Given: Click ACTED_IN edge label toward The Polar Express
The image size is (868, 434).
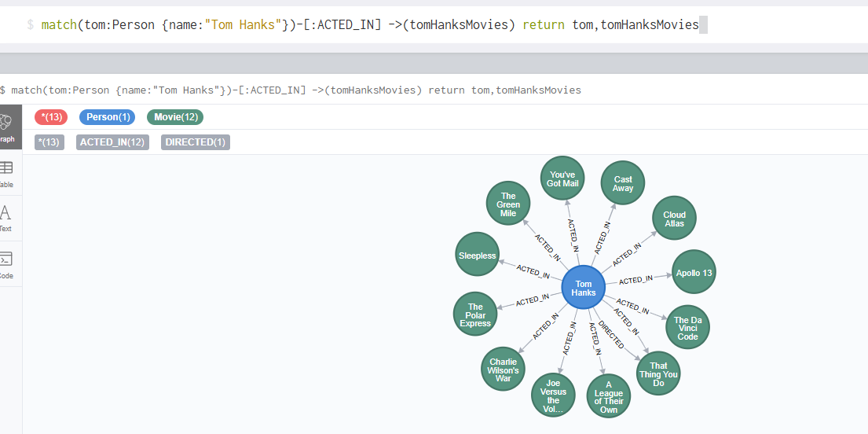Looking at the screenshot, I should click(533, 300).
